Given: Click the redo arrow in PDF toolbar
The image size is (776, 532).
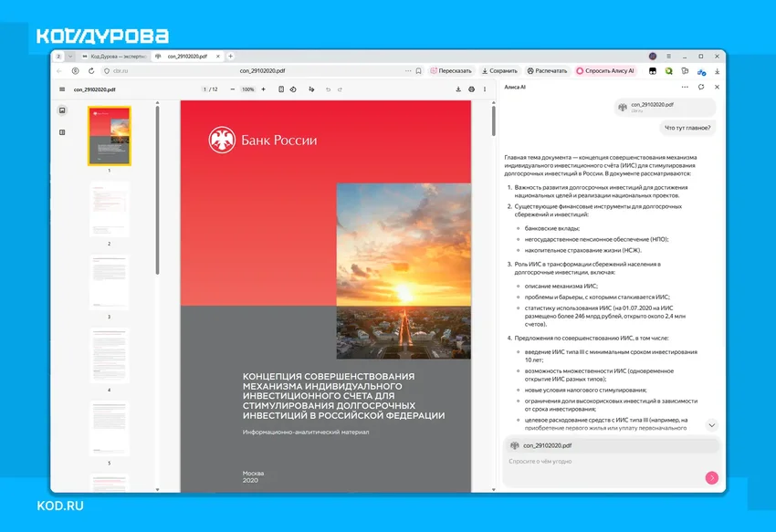Looking at the screenshot, I should click(x=340, y=89).
